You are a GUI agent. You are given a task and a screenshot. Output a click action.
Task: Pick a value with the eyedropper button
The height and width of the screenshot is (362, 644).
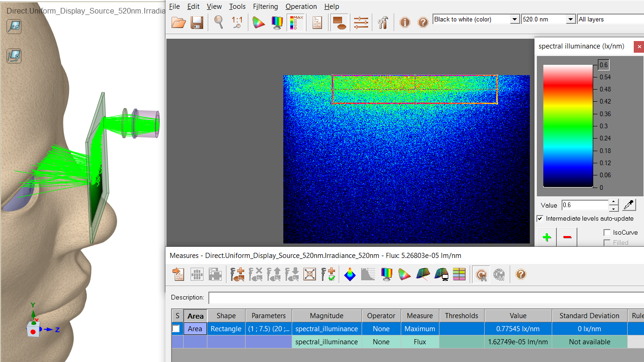coord(629,205)
